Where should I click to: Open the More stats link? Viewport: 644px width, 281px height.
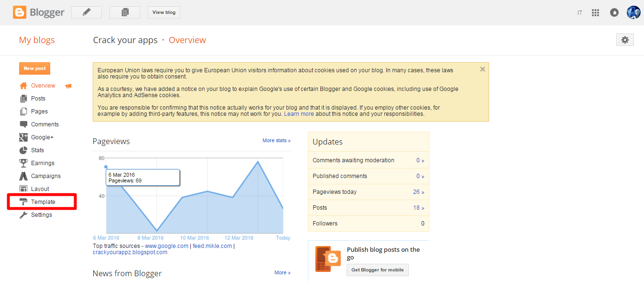click(276, 141)
